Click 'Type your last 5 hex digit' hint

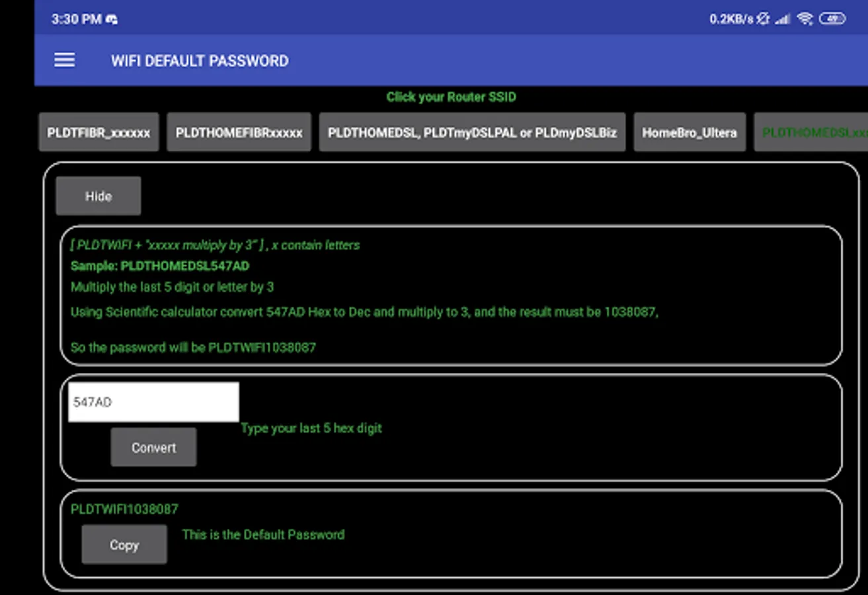(311, 428)
